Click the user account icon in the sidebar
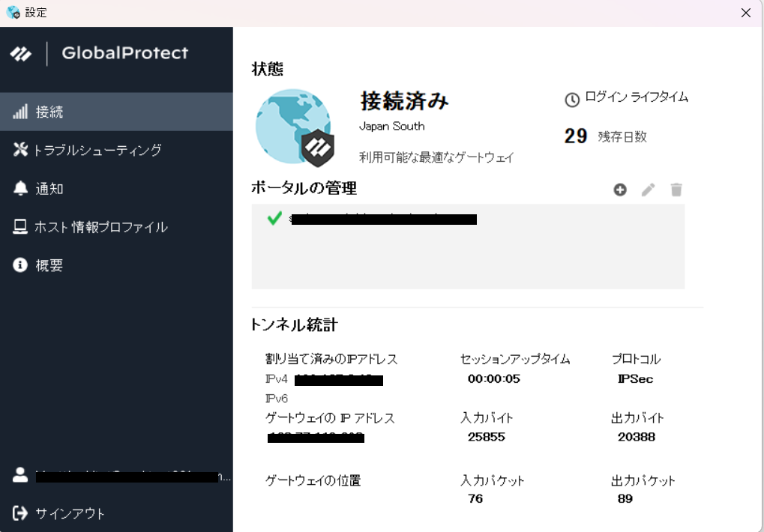The height and width of the screenshot is (532, 764). [20, 475]
